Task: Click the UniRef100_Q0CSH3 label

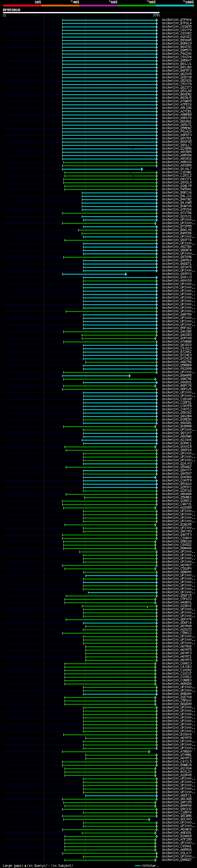Action: point(177,819)
